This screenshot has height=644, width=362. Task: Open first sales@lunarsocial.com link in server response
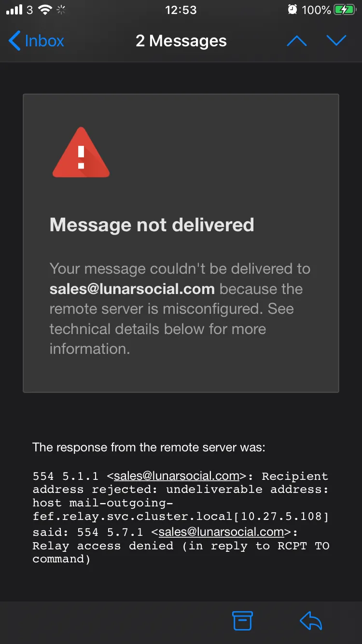point(176,476)
